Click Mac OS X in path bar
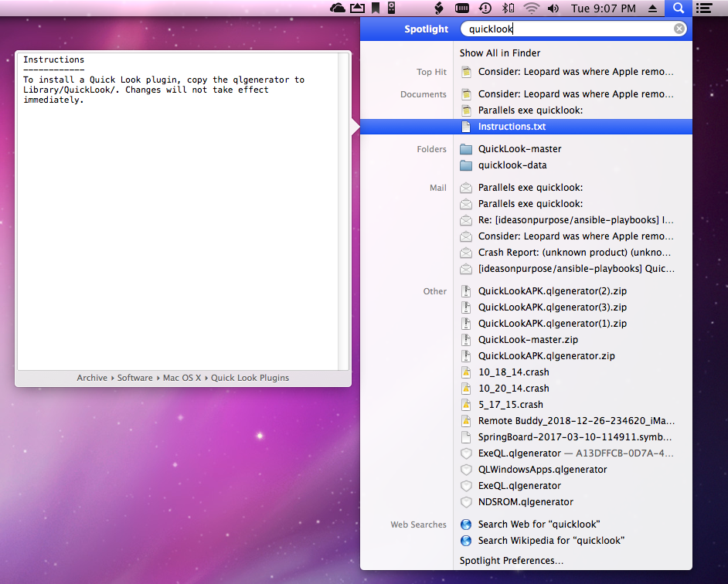This screenshot has width=728, height=584. tap(182, 378)
